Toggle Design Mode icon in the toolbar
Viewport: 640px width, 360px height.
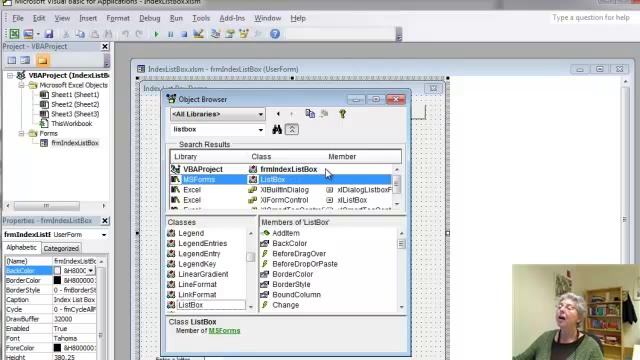198,34
